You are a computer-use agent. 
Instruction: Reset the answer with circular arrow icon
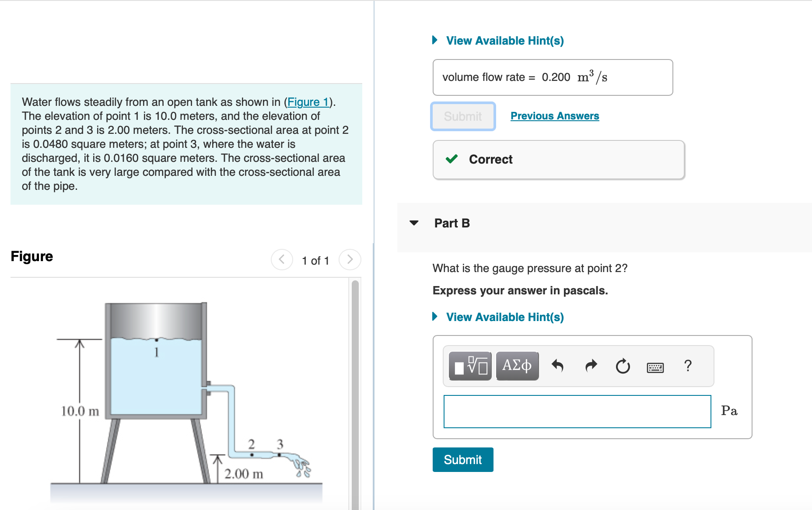pos(623,366)
